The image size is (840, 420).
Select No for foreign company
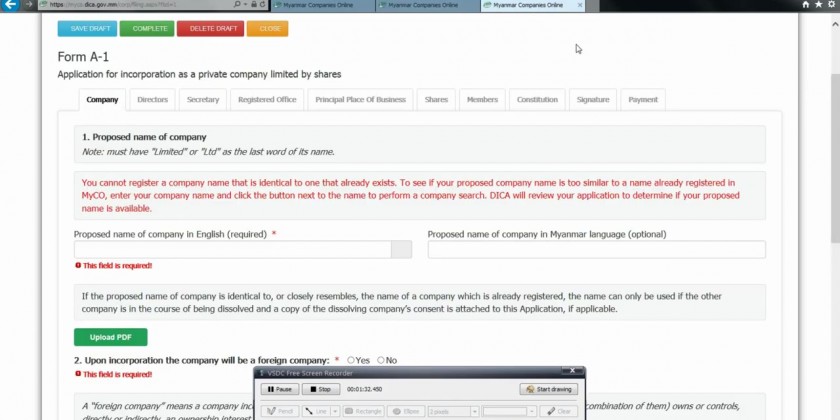click(381, 360)
